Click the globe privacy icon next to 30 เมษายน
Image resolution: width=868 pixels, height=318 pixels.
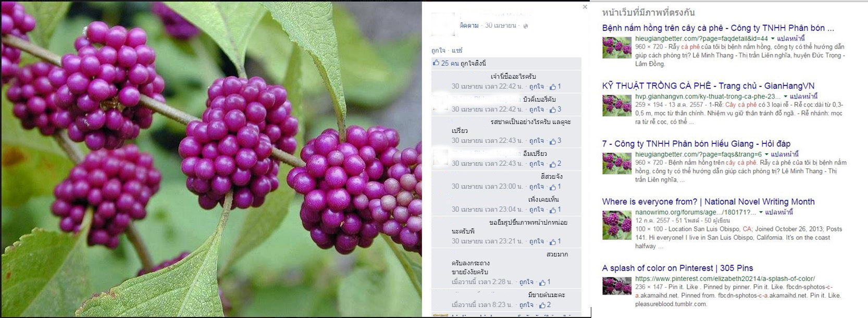[526, 26]
